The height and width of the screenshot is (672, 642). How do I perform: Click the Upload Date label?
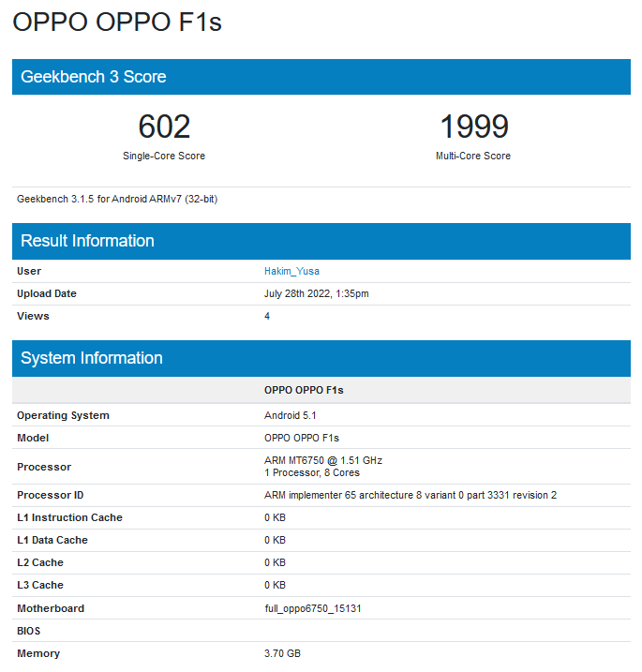47,293
